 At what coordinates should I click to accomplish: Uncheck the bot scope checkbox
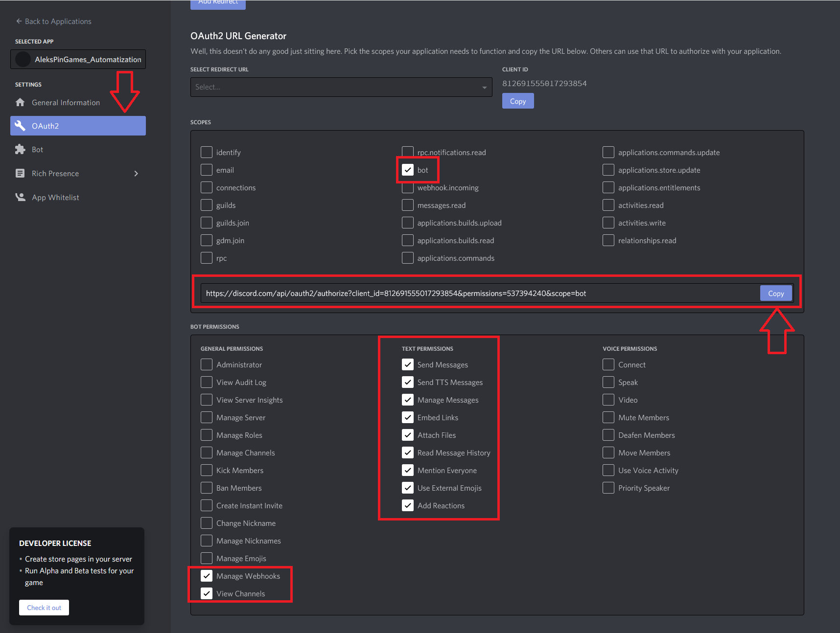(x=408, y=170)
